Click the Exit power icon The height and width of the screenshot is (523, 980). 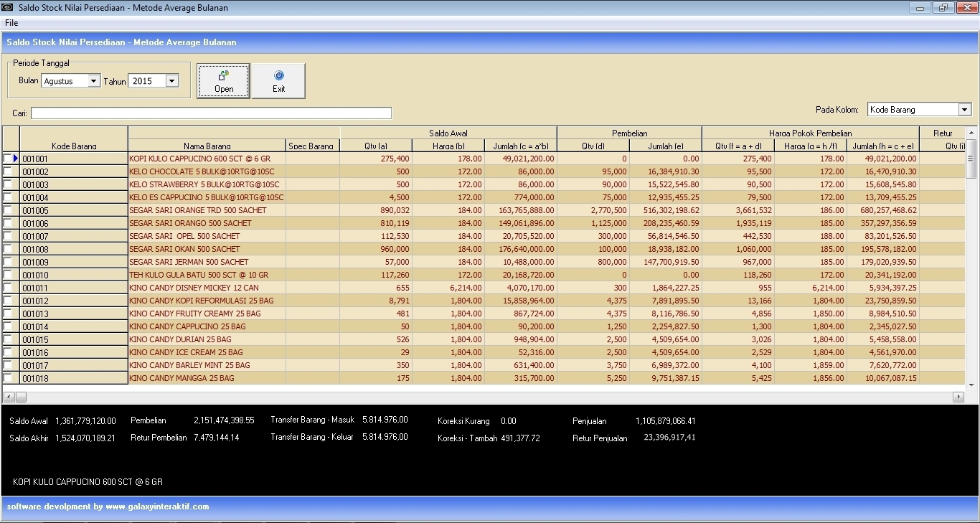tap(279, 75)
